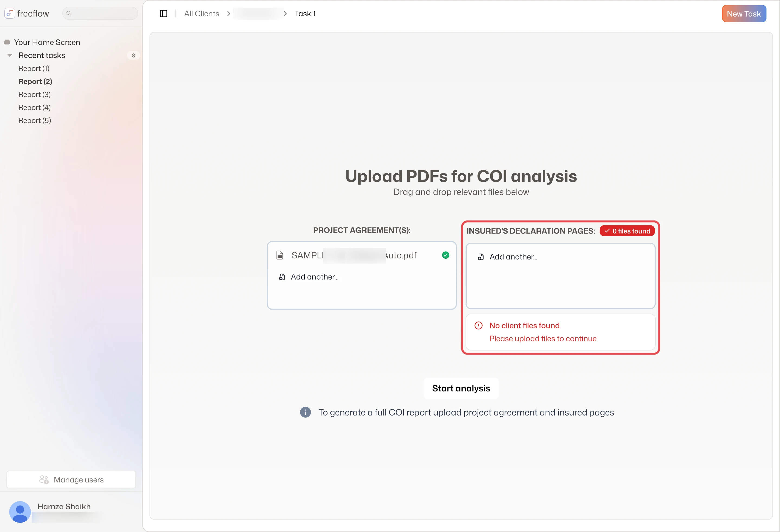The height and width of the screenshot is (532, 780).
Task: Click the Task 1 breadcrumb
Action: (305, 14)
